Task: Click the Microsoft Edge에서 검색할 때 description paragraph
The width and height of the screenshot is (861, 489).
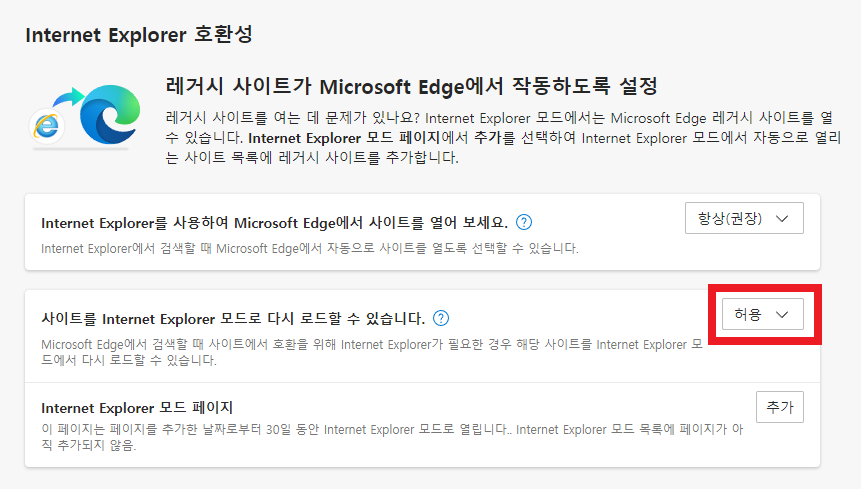Action: click(372, 352)
